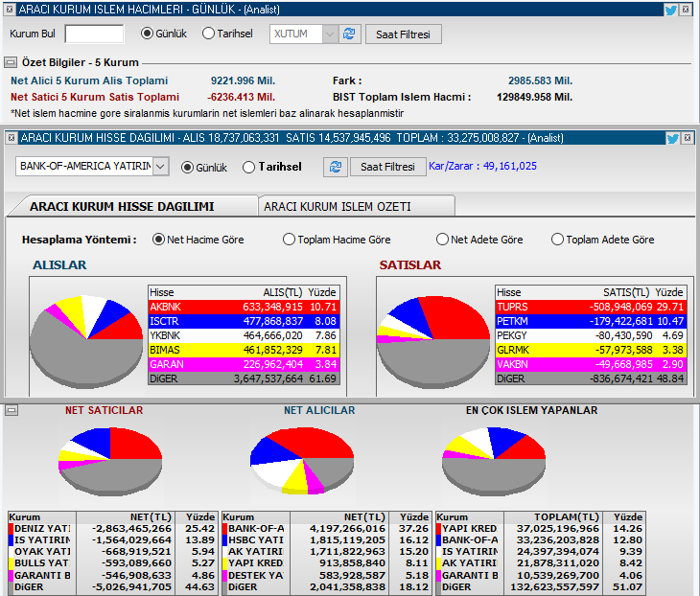Select TUPRS row in Satislar table
700x596 pixels.
pyautogui.click(x=591, y=307)
